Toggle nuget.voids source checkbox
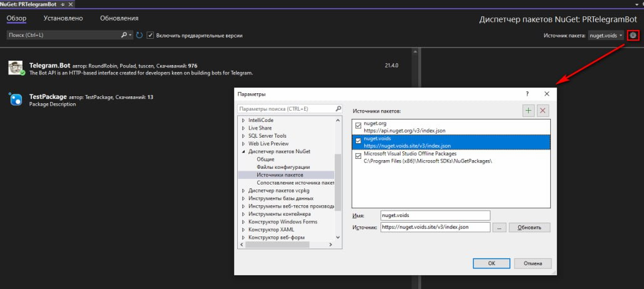Image resolution: width=644 pixels, height=289 pixels. pyautogui.click(x=358, y=141)
